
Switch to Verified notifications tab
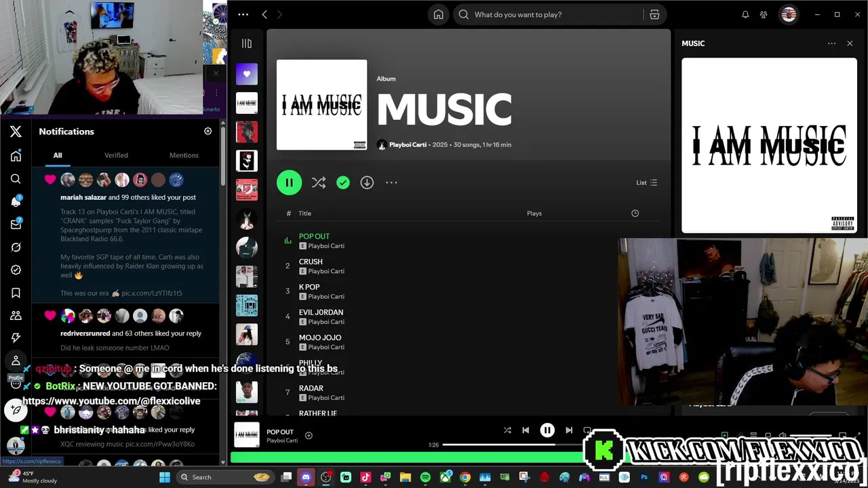click(116, 155)
